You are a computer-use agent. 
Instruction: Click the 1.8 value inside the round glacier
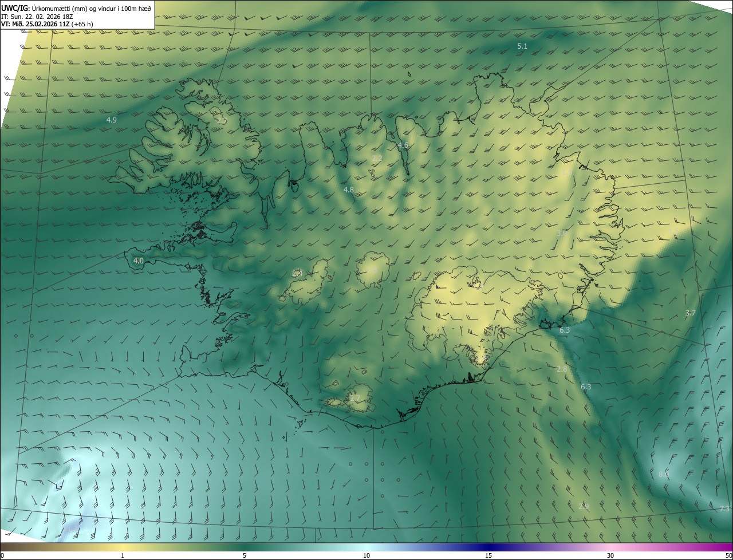point(372,270)
